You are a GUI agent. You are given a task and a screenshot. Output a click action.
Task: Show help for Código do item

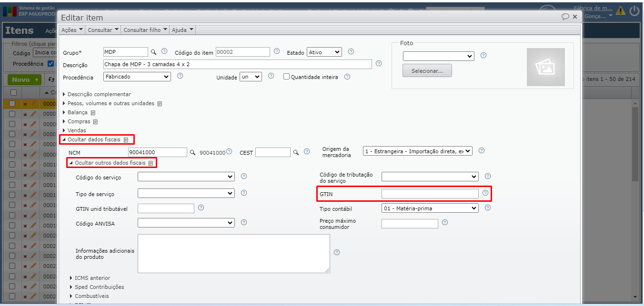[x=276, y=51]
